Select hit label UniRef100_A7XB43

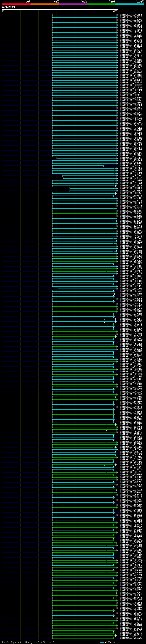click(x=131, y=30)
